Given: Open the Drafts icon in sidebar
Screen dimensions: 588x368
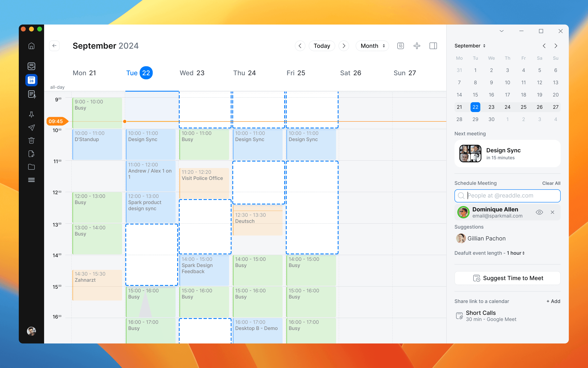Looking at the screenshot, I should click(x=31, y=154).
